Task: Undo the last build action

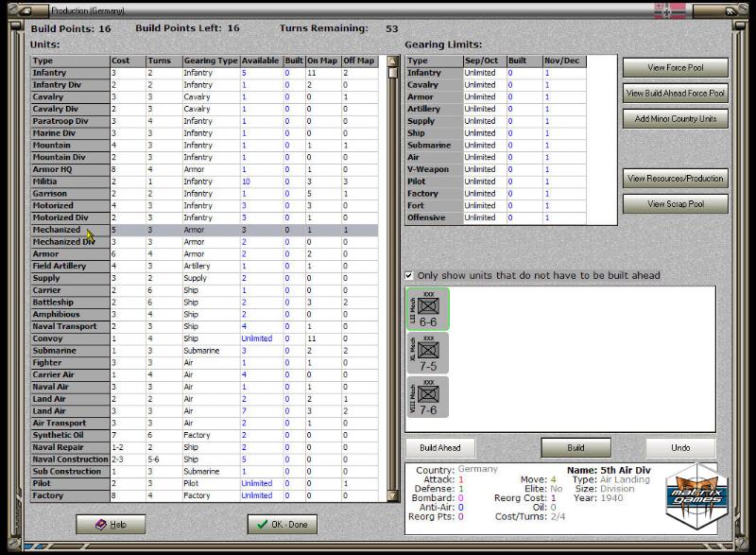Action: click(680, 447)
